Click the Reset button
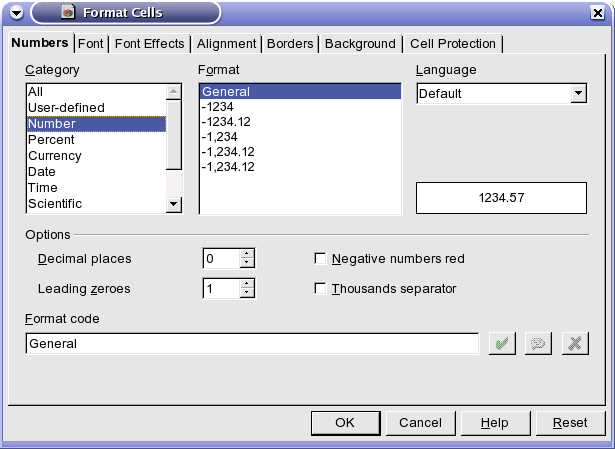615x449 pixels. tap(570, 423)
